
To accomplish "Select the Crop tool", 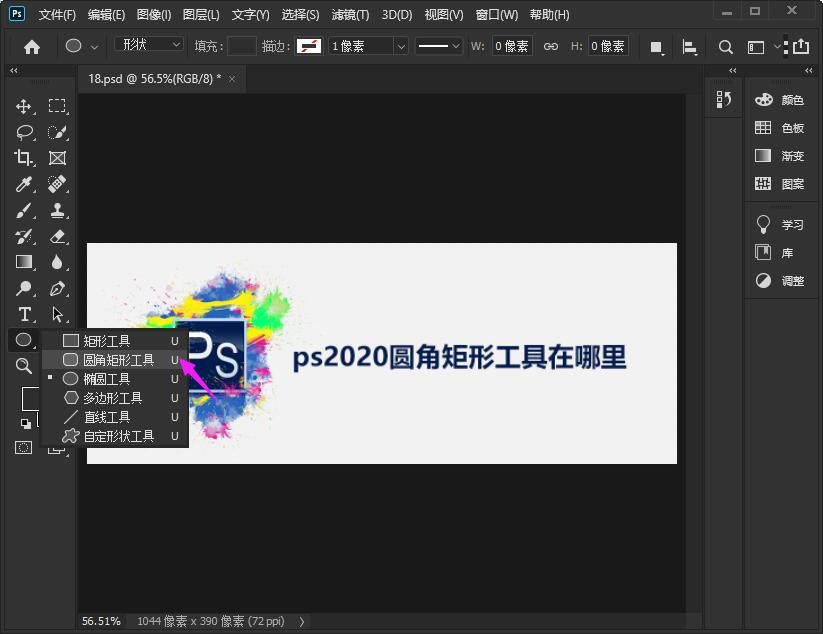I will [x=24, y=157].
